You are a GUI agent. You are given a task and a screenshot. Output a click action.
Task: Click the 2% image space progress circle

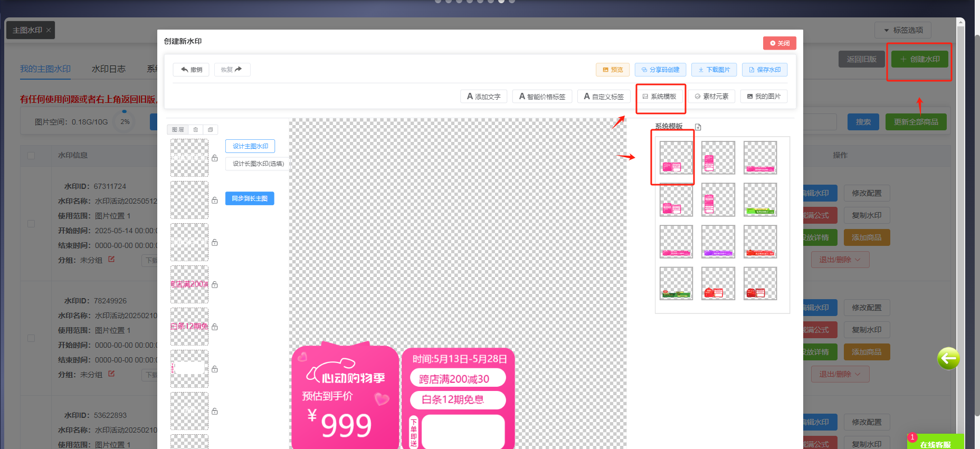tap(125, 122)
